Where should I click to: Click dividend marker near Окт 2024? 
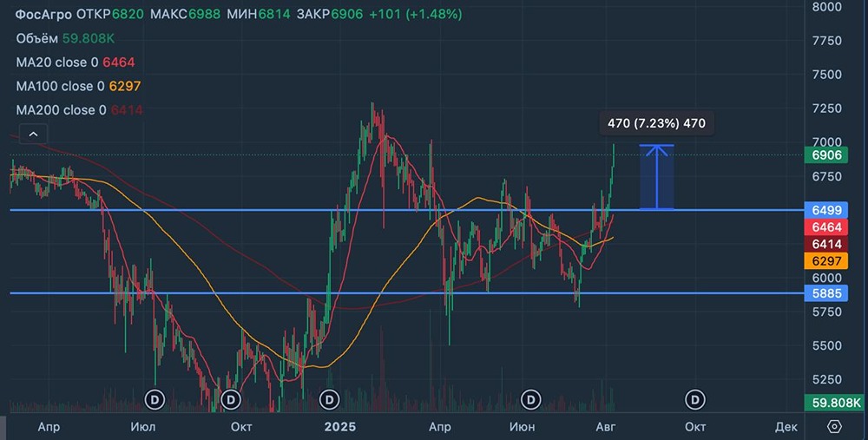(231, 399)
